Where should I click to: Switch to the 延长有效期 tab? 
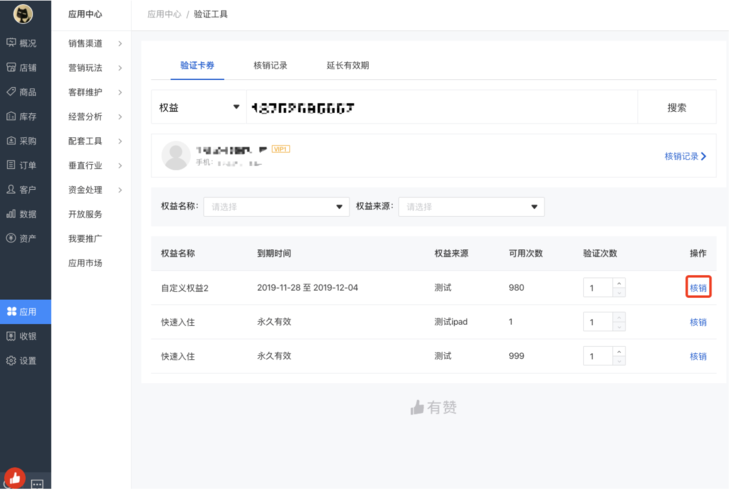[x=347, y=66]
